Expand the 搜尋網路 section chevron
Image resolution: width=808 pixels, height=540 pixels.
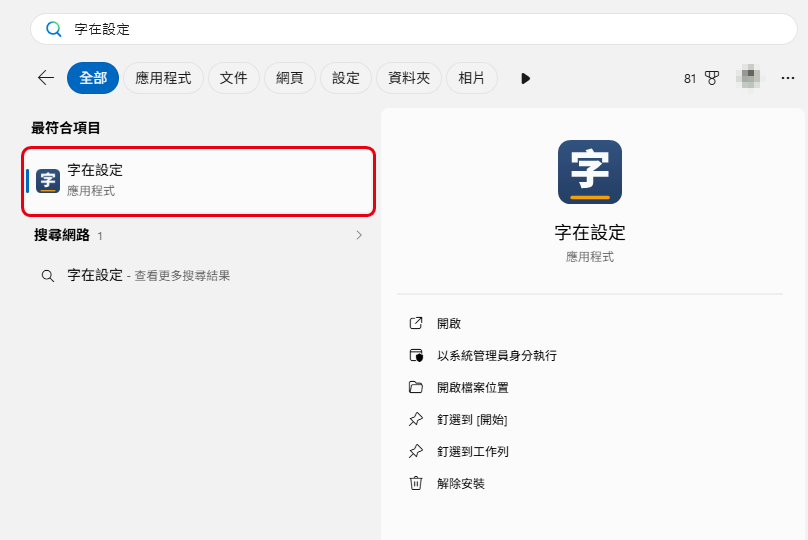(359, 235)
